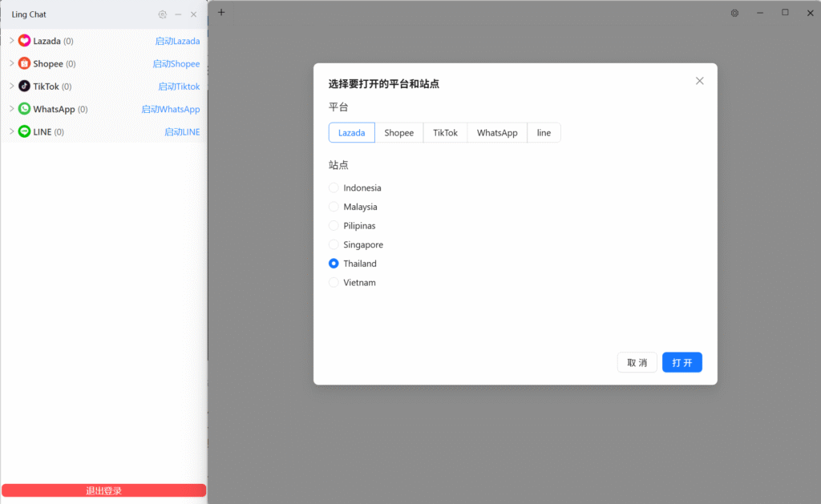Click the Shopee bag logo icon
Viewport: 821px width, 504px height.
tap(24, 63)
